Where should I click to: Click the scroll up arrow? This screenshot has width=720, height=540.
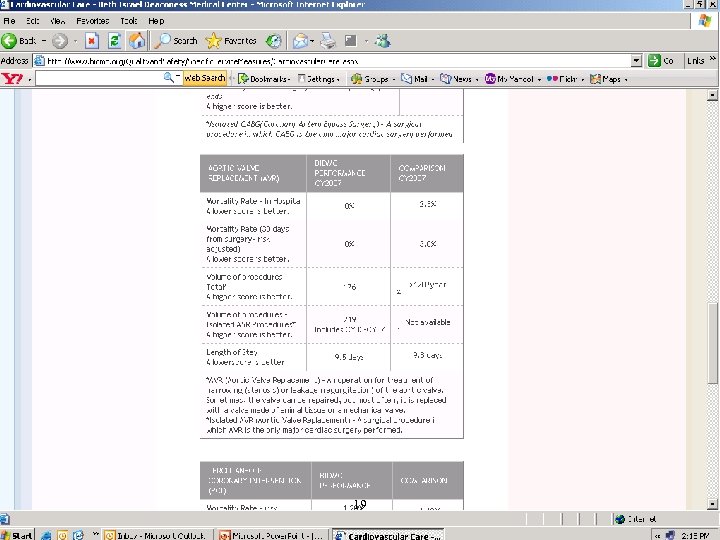pos(712,95)
